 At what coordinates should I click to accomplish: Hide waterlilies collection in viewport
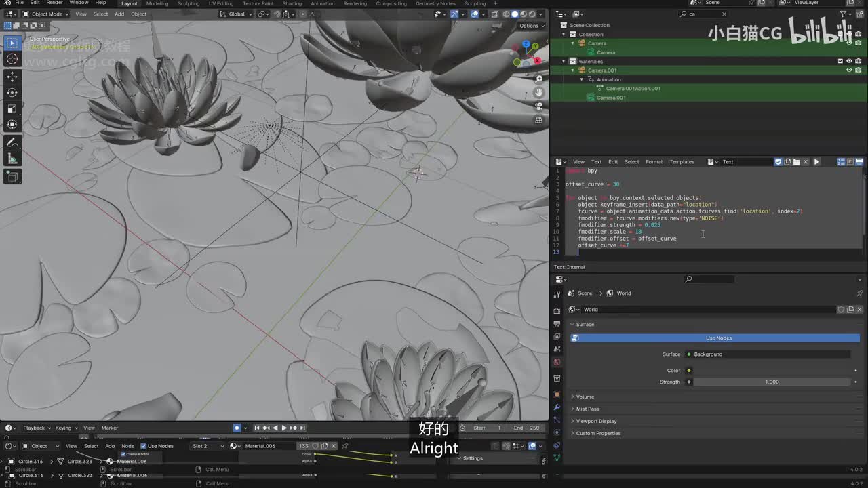(849, 61)
